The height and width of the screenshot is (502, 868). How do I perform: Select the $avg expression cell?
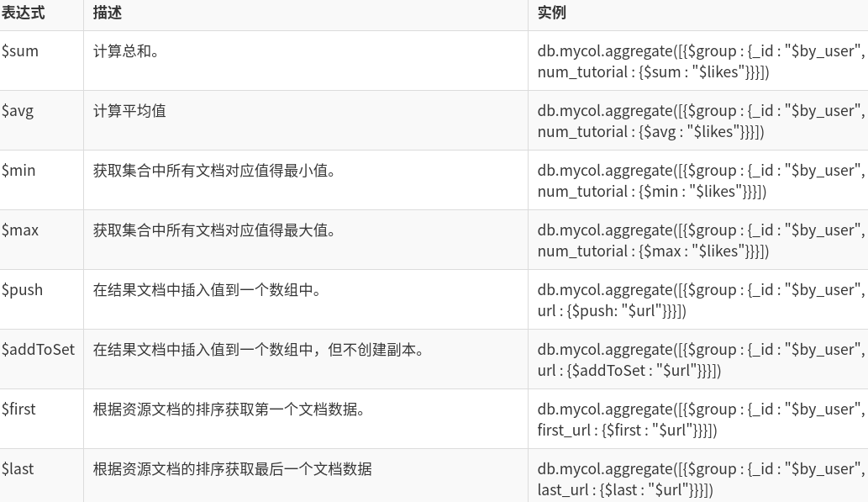(18, 111)
